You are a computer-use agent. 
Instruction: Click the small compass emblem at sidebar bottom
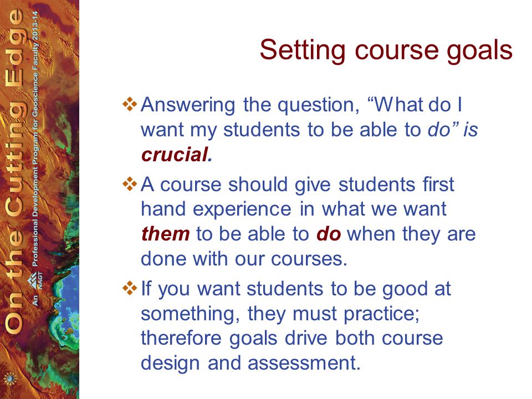(x=11, y=378)
